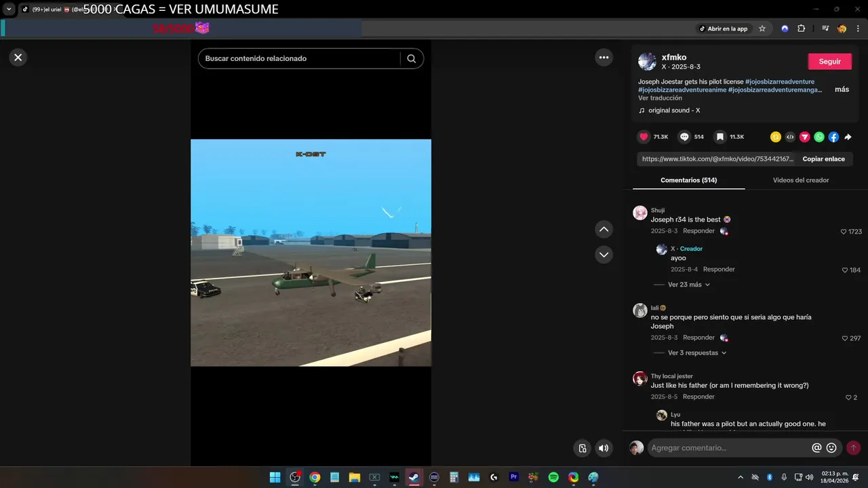This screenshot has height=488, width=868.
Task: Bookmark page with star icon
Action: click(762, 28)
